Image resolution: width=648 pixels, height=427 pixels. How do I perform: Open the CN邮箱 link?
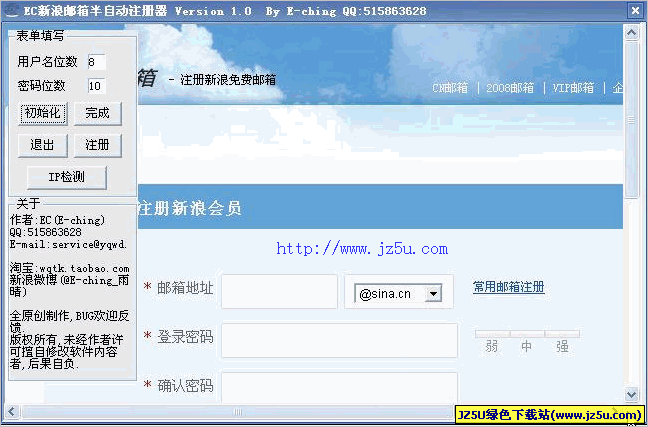[x=450, y=88]
